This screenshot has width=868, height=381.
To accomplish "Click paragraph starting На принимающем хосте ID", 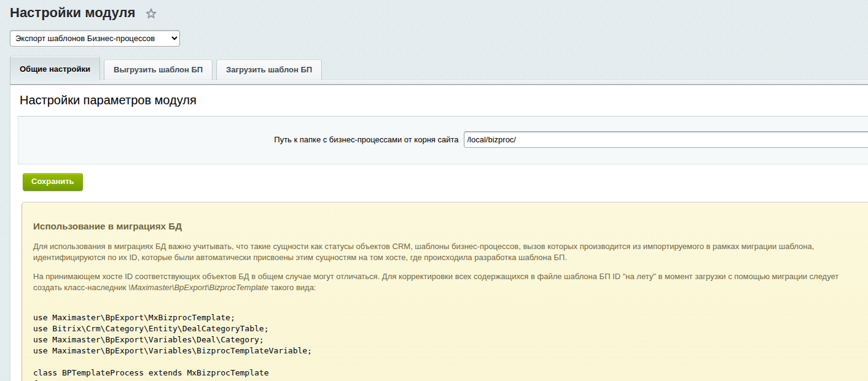I will (x=436, y=282).
